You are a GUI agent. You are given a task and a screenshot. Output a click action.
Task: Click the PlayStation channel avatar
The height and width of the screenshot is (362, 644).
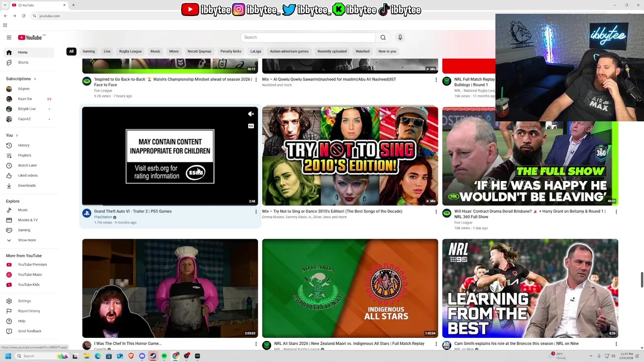(x=87, y=213)
